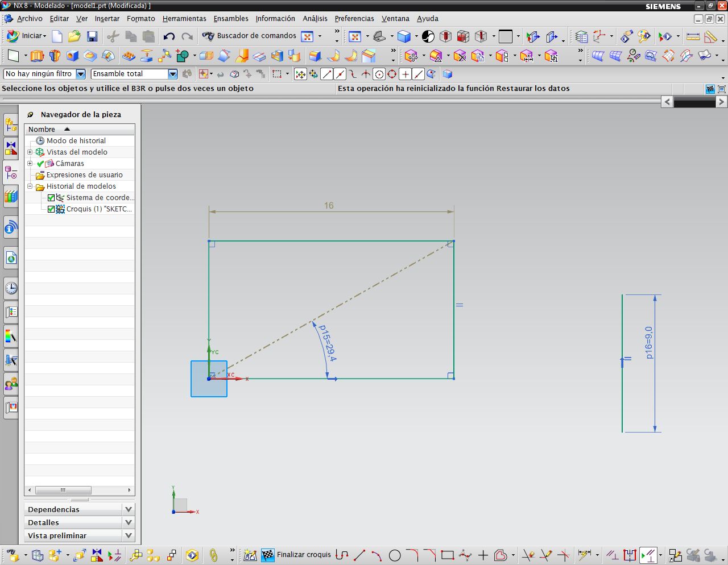Toggle the quadrant point snap button

[x=392, y=74]
